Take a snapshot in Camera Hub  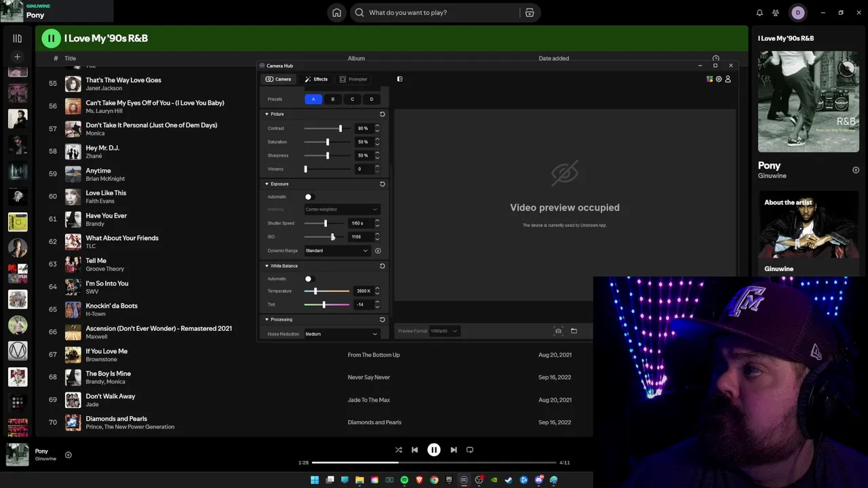pyautogui.click(x=558, y=331)
